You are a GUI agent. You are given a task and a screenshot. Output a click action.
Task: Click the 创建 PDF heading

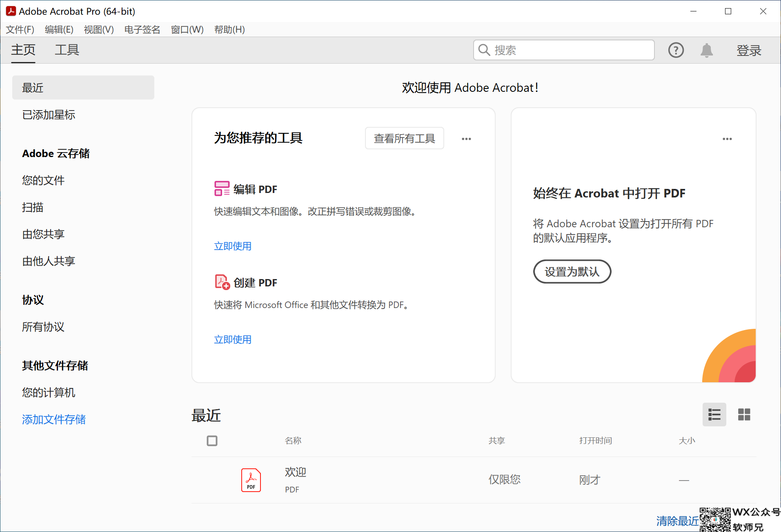[255, 283]
